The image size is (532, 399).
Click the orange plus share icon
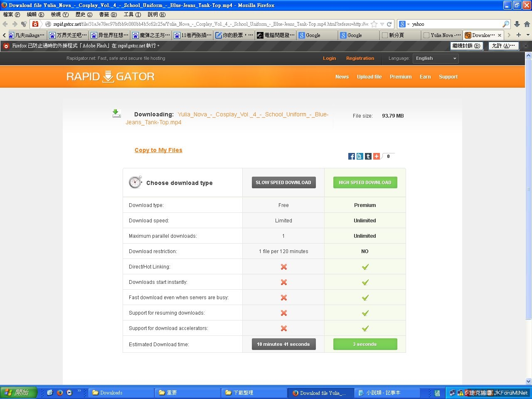coord(377,156)
